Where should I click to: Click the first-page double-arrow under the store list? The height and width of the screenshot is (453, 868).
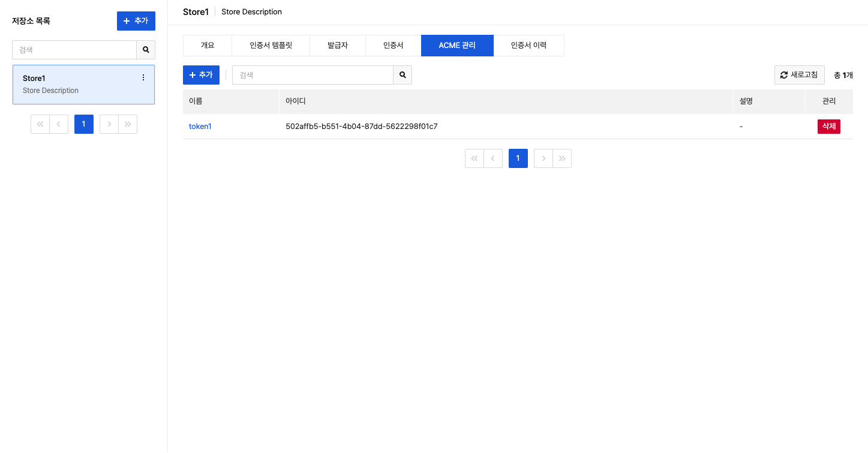(40, 124)
